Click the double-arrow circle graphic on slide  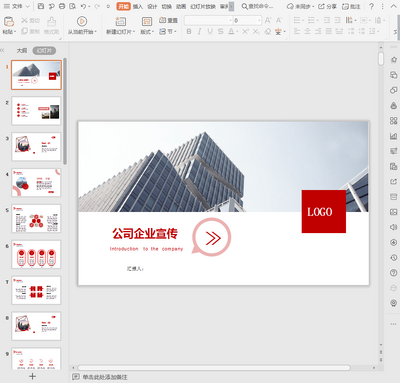click(x=212, y=237)
